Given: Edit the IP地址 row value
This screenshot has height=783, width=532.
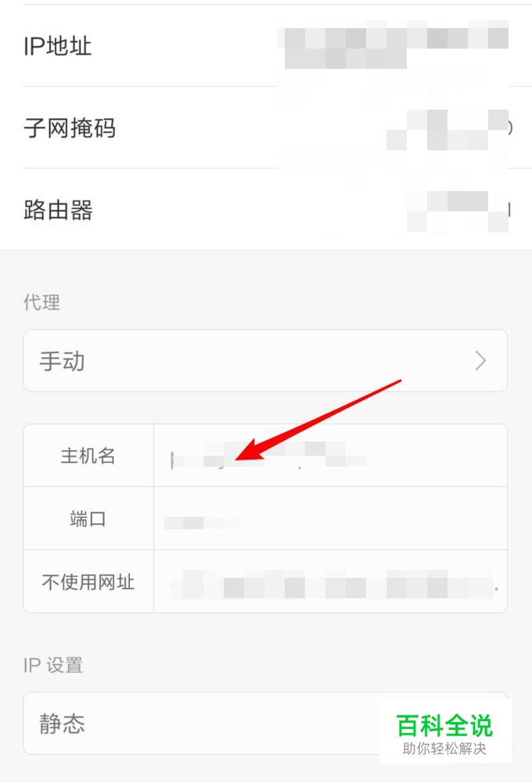Looking at the screenshot, I should click(393, 45).
